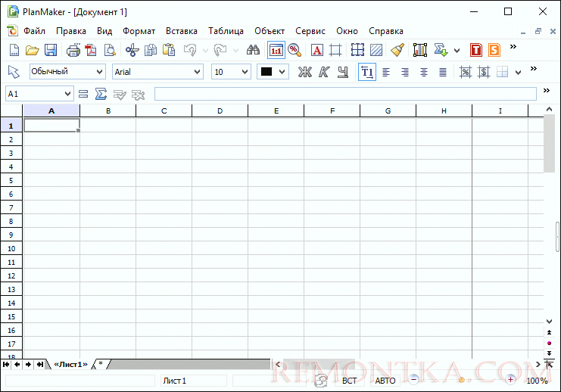Click the formula edit input field
This screenshot has height=392, width=561.
345,94
